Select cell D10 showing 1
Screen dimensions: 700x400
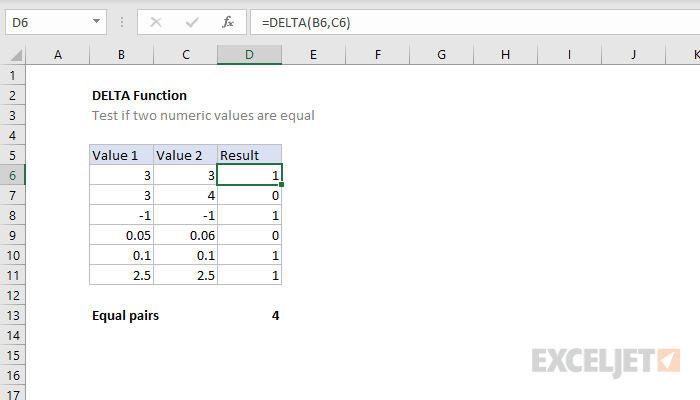coord(250,255)
